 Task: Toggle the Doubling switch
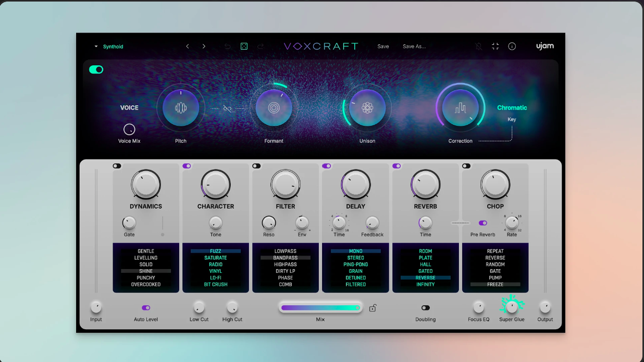[x=426, y=308]
